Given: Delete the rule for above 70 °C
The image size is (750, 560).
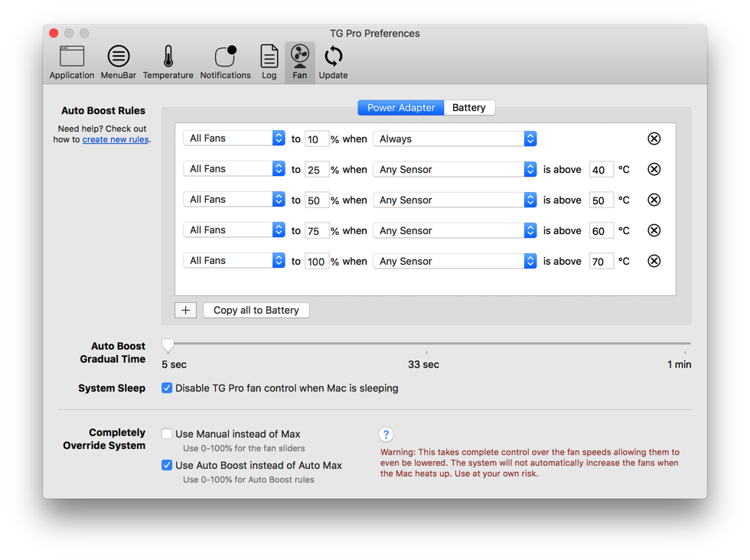Looking at the screenshot, I should [x=654, y=261].
